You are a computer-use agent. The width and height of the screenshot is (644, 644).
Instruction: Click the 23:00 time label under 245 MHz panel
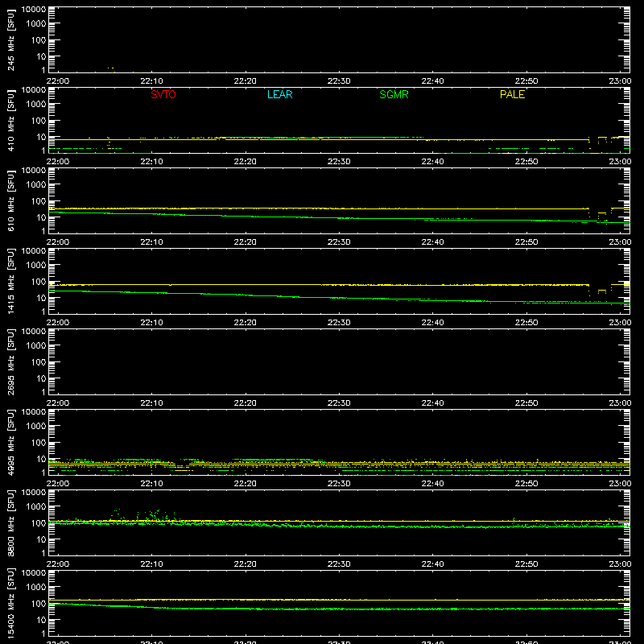pos(620,81)
